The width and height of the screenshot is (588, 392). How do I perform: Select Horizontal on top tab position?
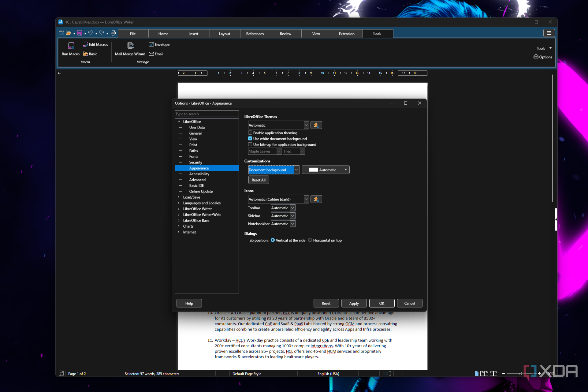(x=310, y=240)
